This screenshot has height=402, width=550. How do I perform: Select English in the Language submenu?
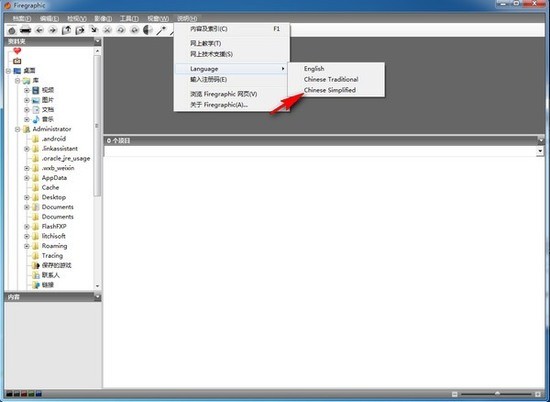314,69
